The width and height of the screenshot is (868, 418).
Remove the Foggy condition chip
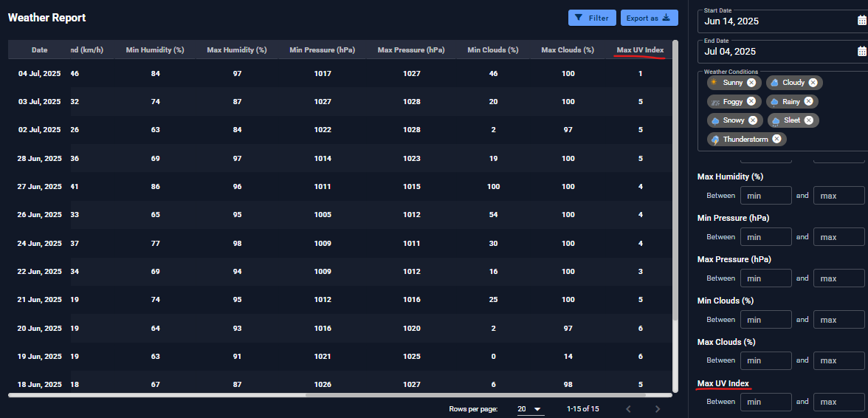[751, 101]
